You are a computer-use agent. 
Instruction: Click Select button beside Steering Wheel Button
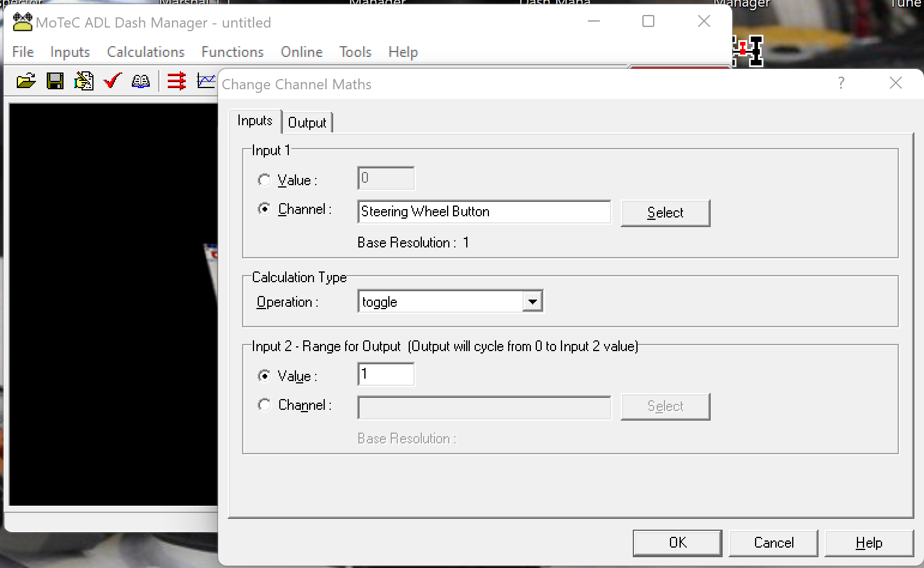point(666,213)
